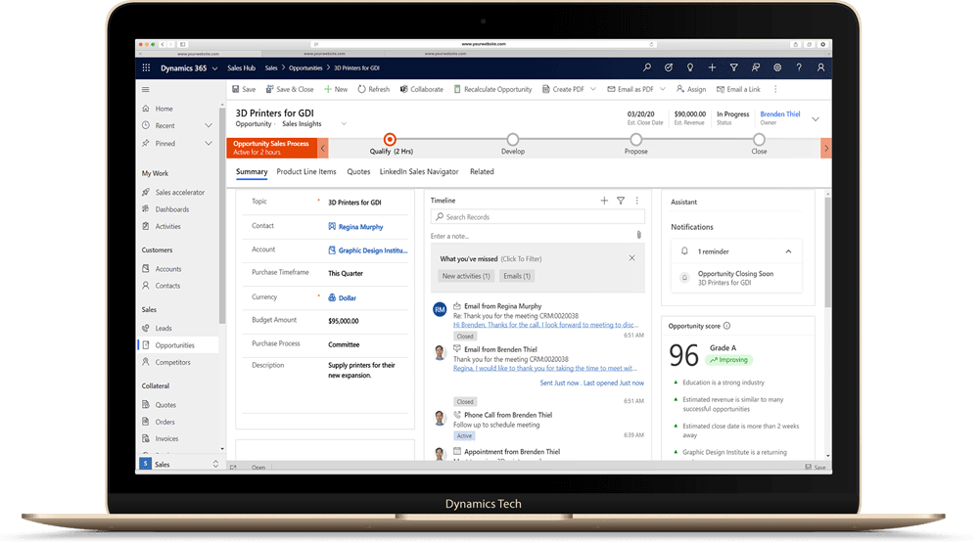Filter by New activities (1) button
The height and width of the screenshot is (543, 980).
coord(466,276)
